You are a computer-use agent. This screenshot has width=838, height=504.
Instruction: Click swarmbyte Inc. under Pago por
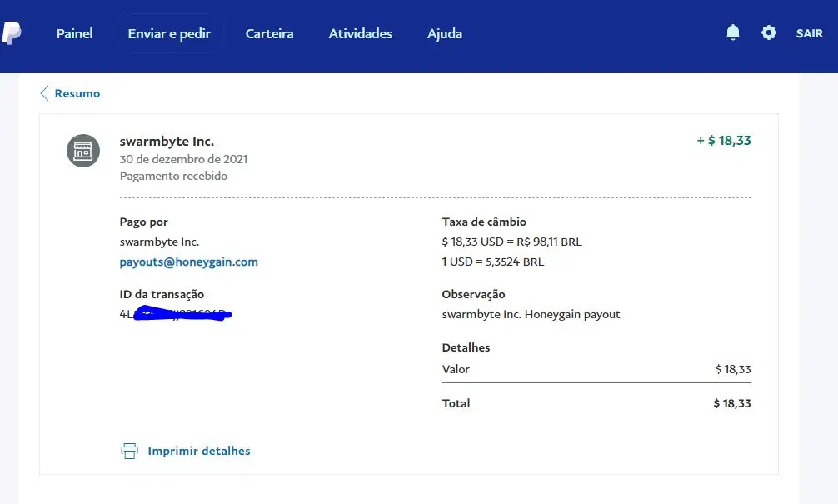point(159,242)
